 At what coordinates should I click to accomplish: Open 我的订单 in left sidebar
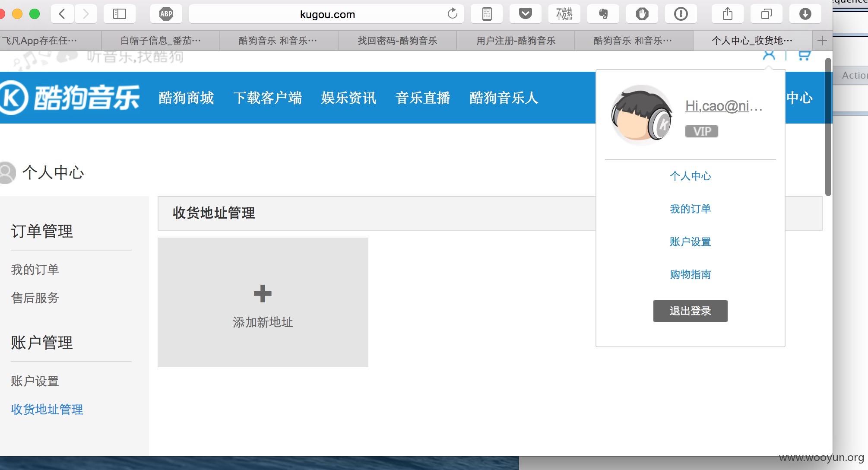click(35, 270)
